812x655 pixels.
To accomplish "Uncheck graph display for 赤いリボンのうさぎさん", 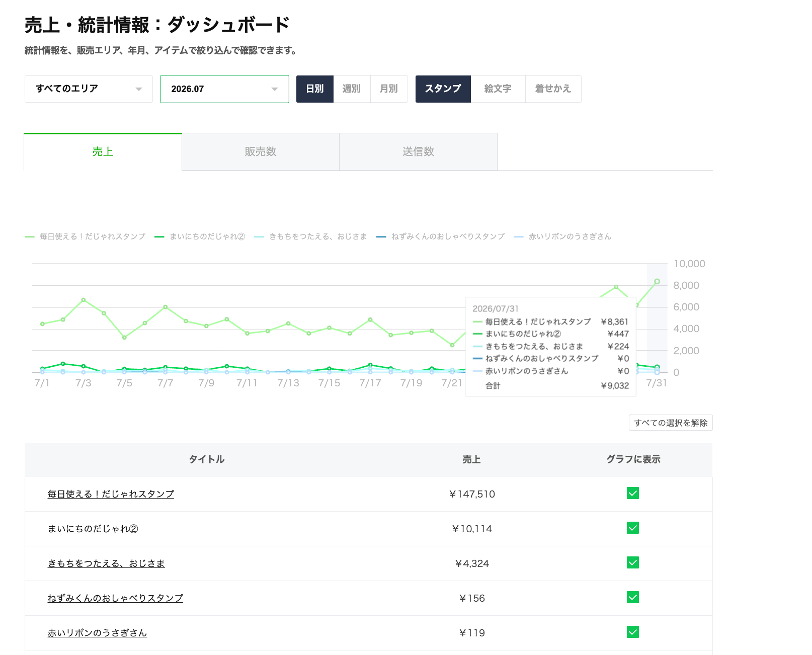I will [633, 632].
